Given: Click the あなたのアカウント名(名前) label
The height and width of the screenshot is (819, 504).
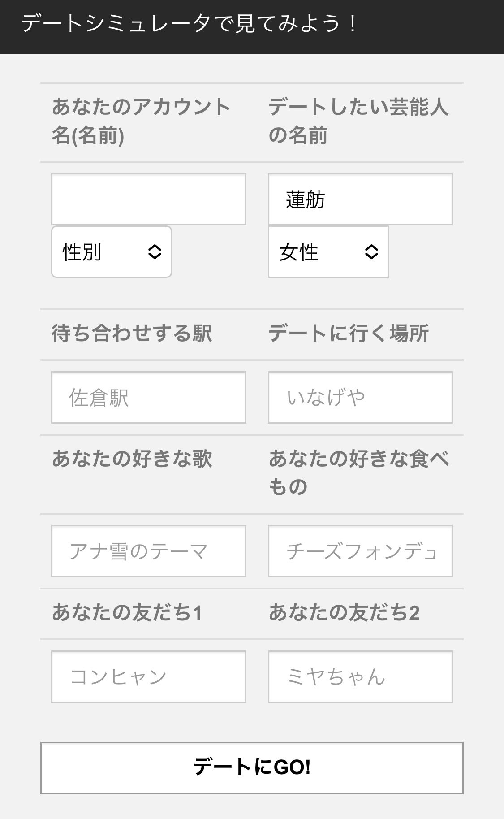Looking at the screenshot, I should (141, 121).
